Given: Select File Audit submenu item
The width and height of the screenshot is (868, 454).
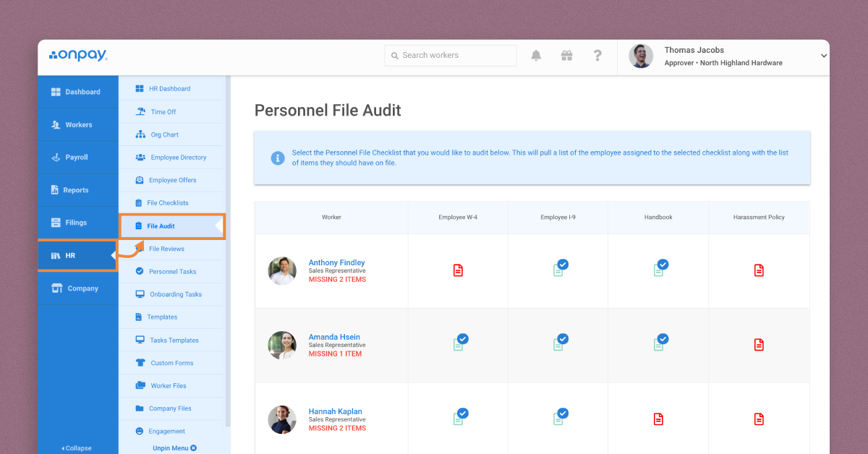Looking at the screenshot, I should pyautogui.click(x=172, y=226).
